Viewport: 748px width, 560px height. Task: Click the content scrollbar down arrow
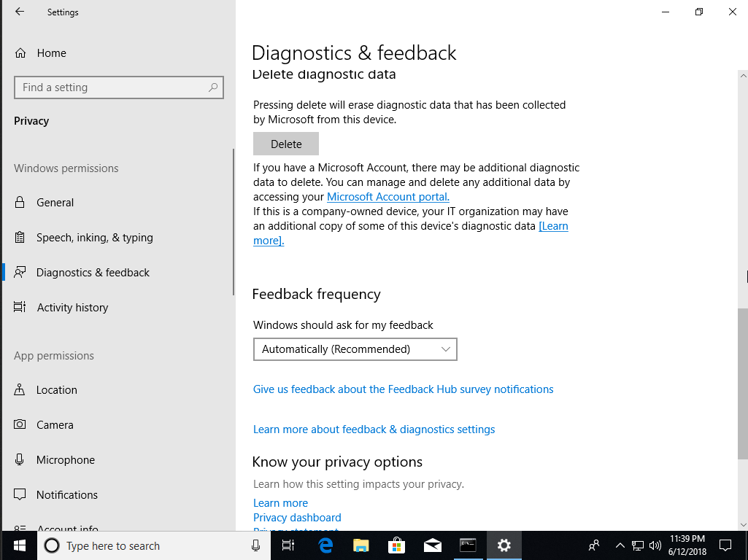pyautogui.click(x=743, y=525)
